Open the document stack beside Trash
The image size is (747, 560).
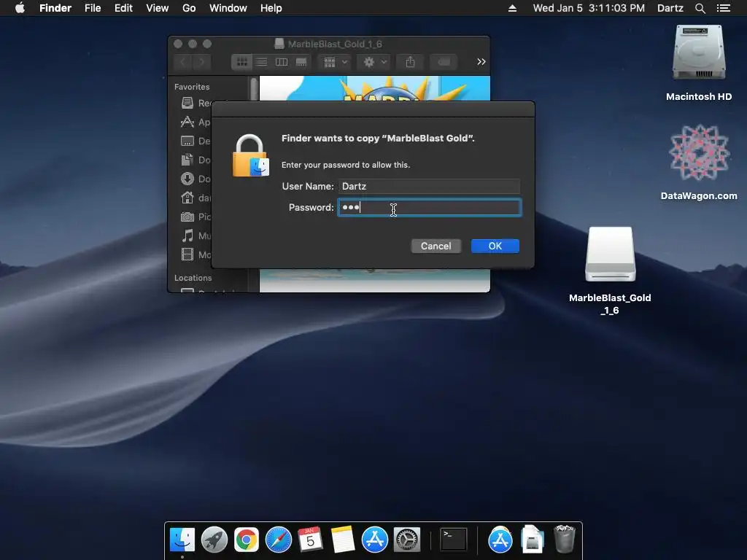coord(532,540)
